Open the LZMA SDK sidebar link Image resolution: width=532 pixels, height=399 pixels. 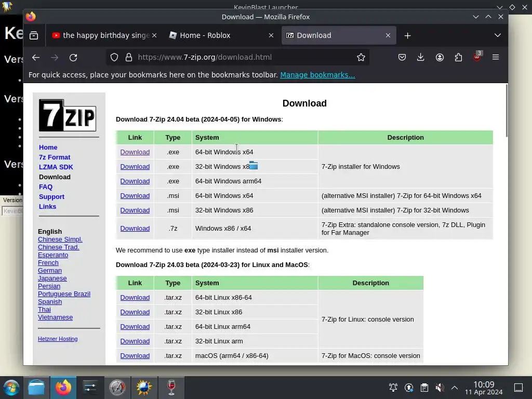(x=56, y=167)
